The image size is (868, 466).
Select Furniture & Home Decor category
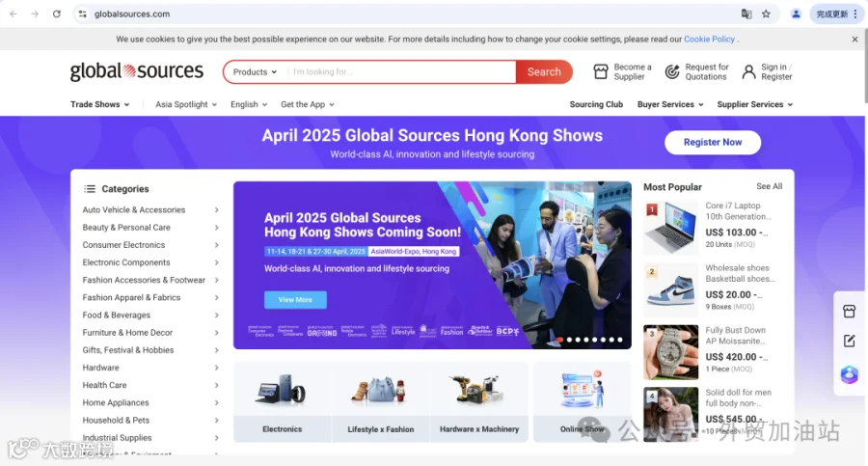127,333
